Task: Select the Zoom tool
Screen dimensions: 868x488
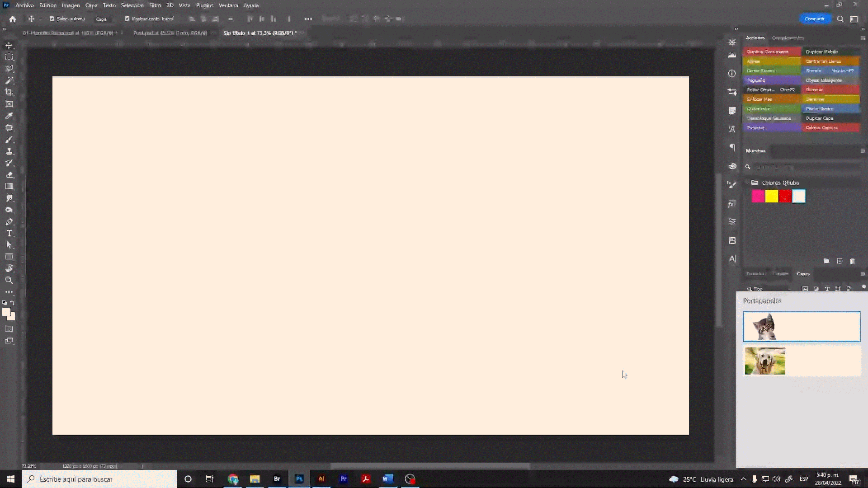Action: (9, 280)
